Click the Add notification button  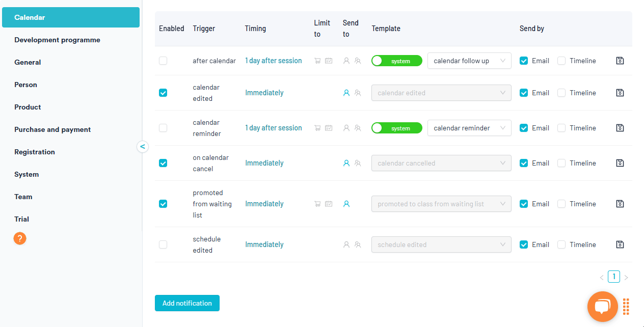[187, 303]
